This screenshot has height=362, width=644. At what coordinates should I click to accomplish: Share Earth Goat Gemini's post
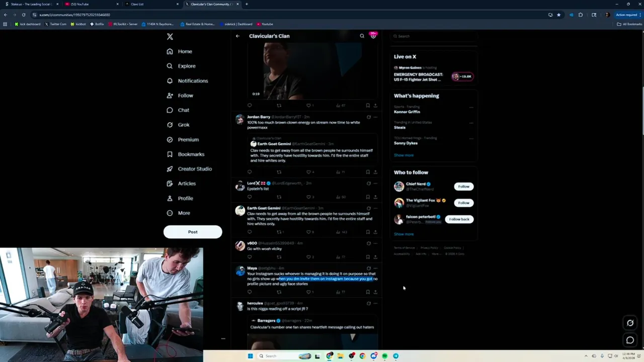click(375, 232)
